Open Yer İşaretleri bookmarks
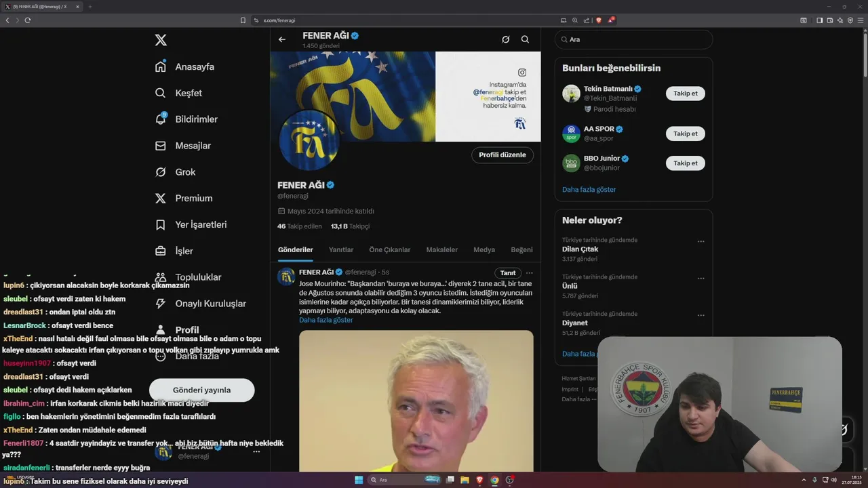Screen dimensions: 868x488 [x=191, y=224]
